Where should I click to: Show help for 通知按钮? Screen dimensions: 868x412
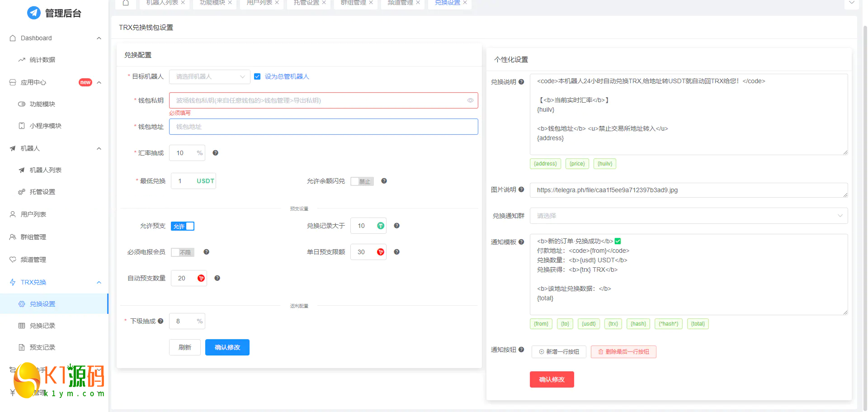pos(521,350)
